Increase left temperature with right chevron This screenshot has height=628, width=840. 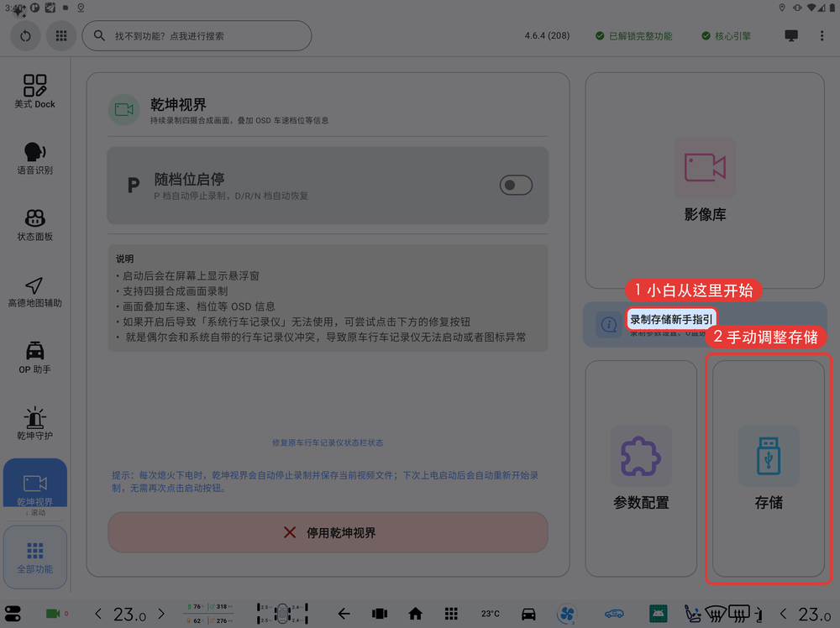click(x=161, y=614)
